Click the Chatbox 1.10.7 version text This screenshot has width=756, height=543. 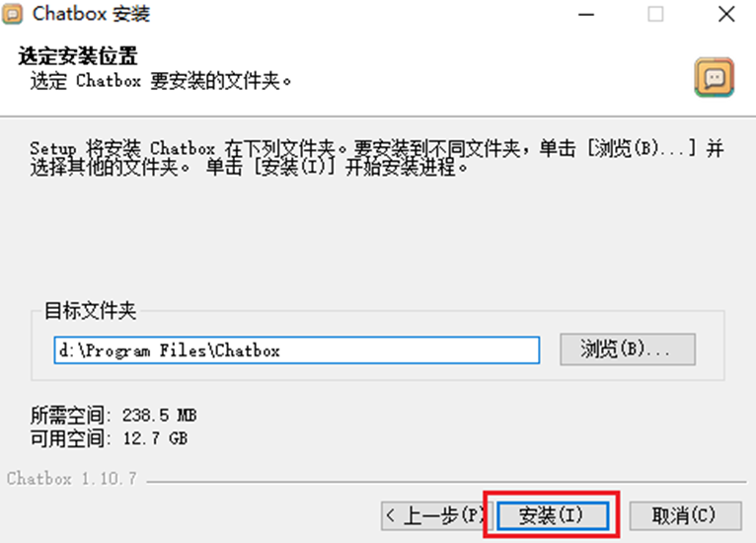[72, 479]
